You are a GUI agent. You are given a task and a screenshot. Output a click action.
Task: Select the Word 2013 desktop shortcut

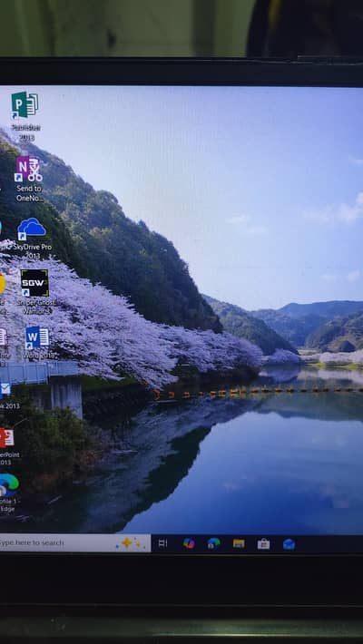pos(38,342)
